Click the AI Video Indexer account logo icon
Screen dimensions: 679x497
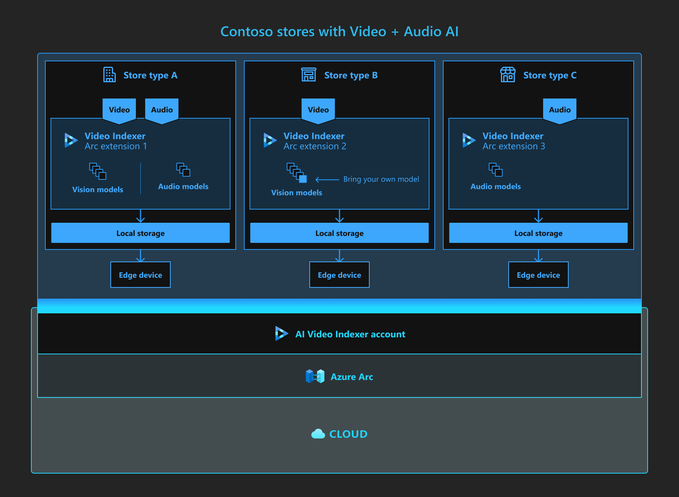coord(281,333)
